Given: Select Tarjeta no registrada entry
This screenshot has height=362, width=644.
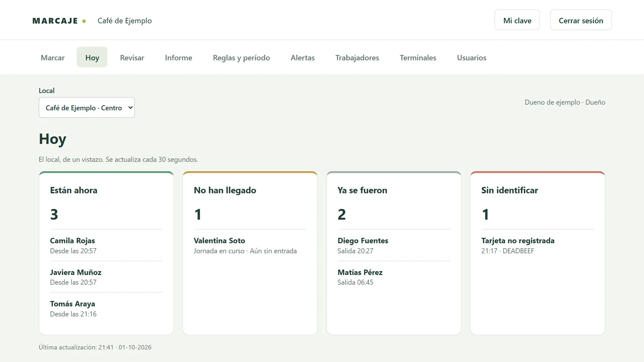Looking at the screenshot, I should (518, 241).
